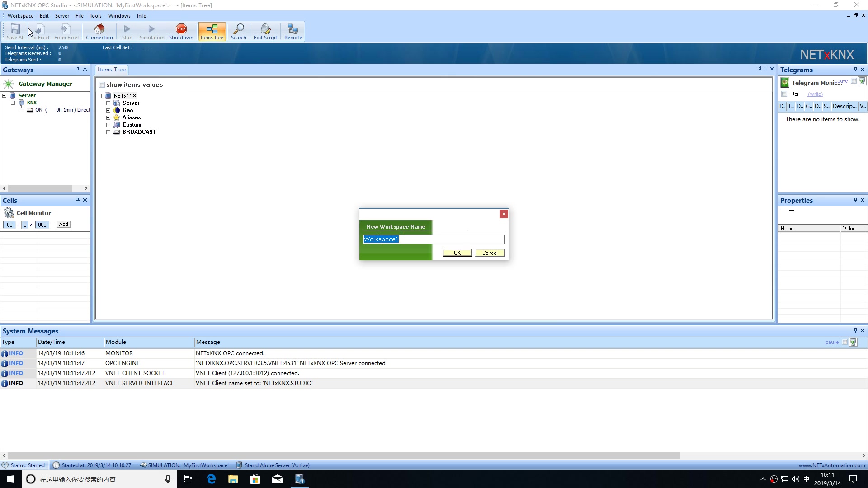The width and height of the screenshot is (868, 488).
Task: Open Microsoft Edge from the taskbar
Action: point(211,479)
